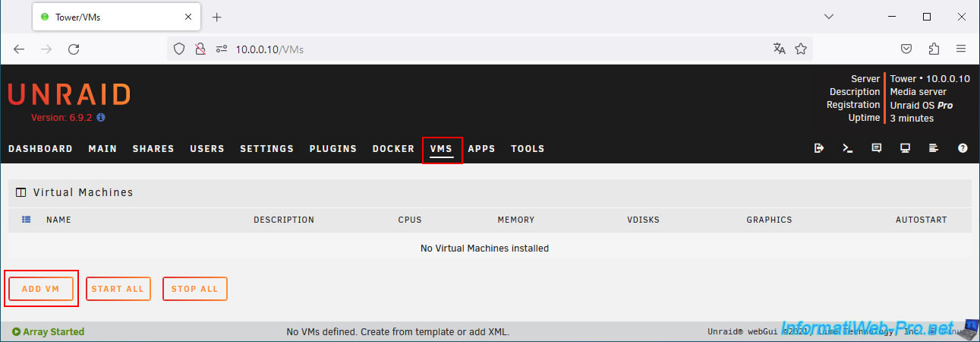Open the system log icon
Viewport: 980px width, 342px height.
click(x=934, y=148)
